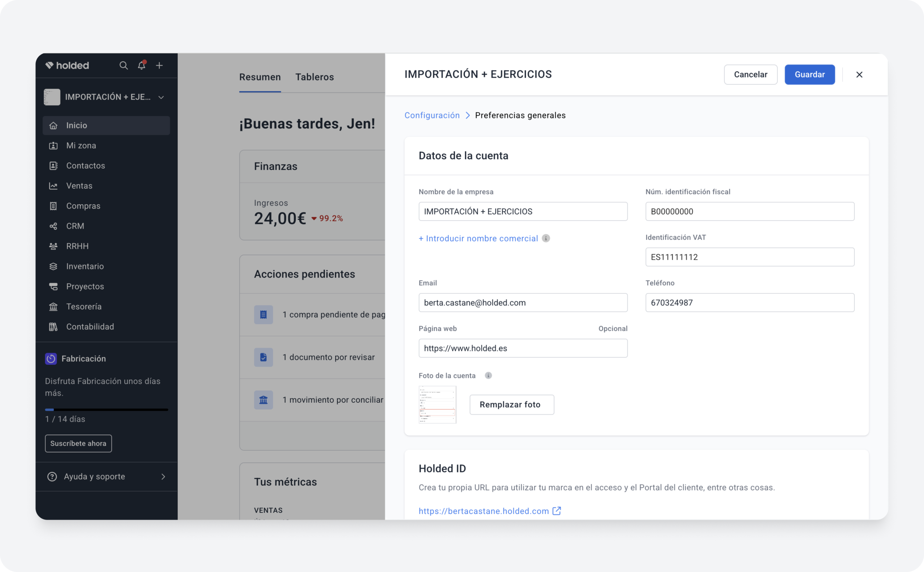Click info icon beside nombre comercial
924x572 pixels.
[x=546, y=238]
